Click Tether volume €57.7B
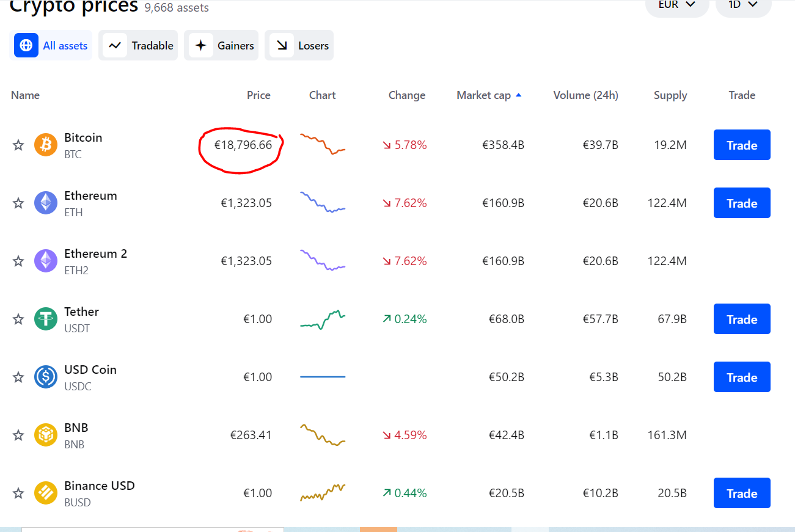This screenshot has height=532, width=795. pyautogui.click(x=600, y=319)
